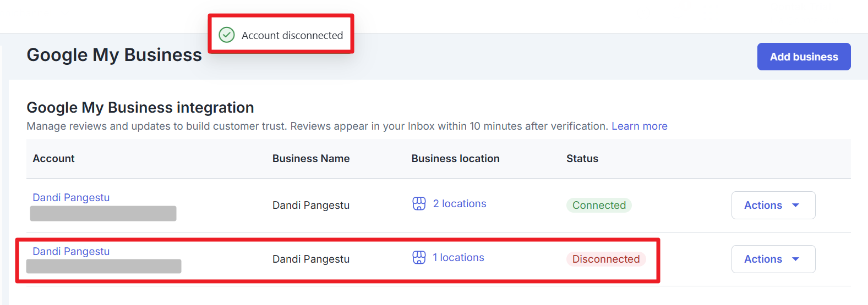Click the redacted email under the Connected account
Viewport: 868px width, 305px height.
click(x=103, y=213)
